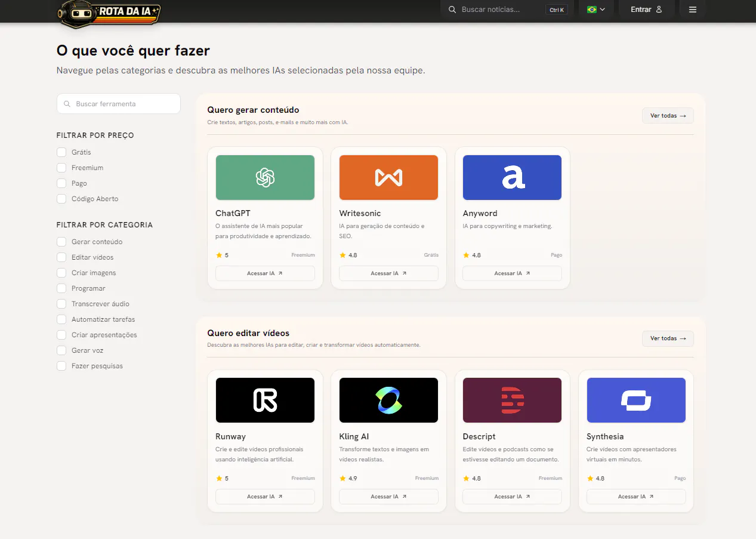756x539 pixels.
Task: Enable the Editar vídeos category filter
Action: pyautogui.click(x=61, y=257)
